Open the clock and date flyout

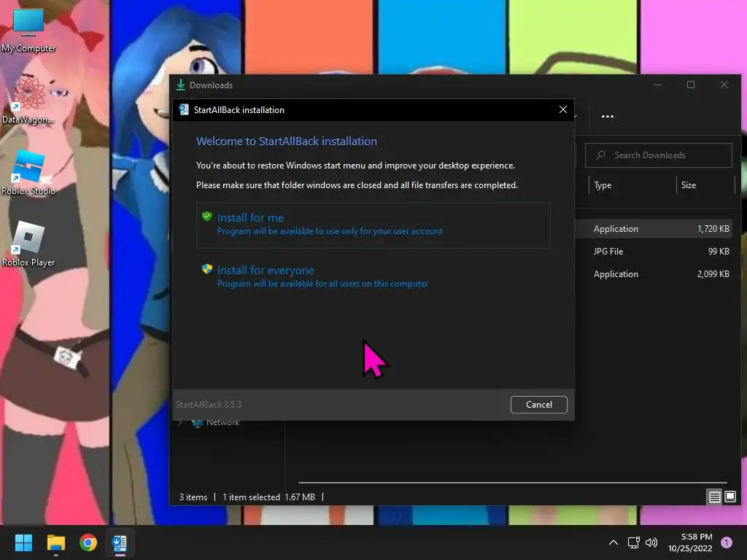(x=690, y=542)
